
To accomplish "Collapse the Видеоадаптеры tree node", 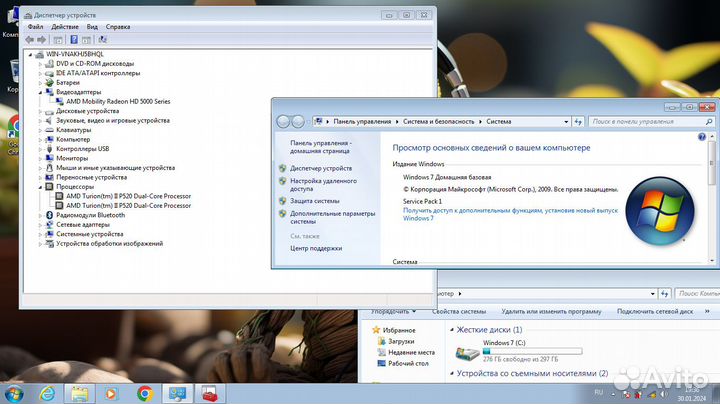I will coord(40,92).
